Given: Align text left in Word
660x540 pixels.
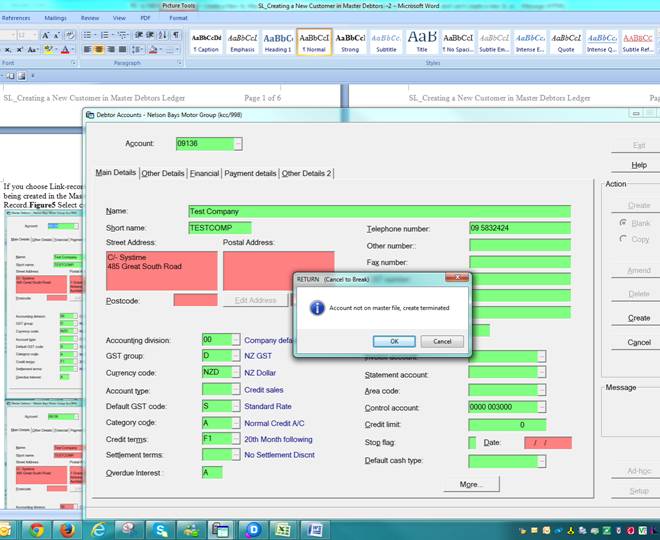Looking at the screenshot, I should click(x=87, y=50).
